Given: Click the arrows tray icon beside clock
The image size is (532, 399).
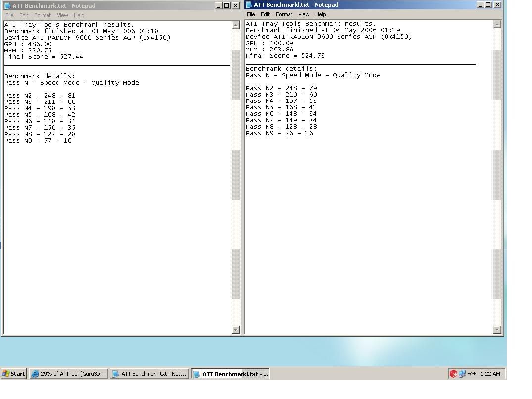Looking at the screenshot, I should pyautogui.click(x=471, y=374).
